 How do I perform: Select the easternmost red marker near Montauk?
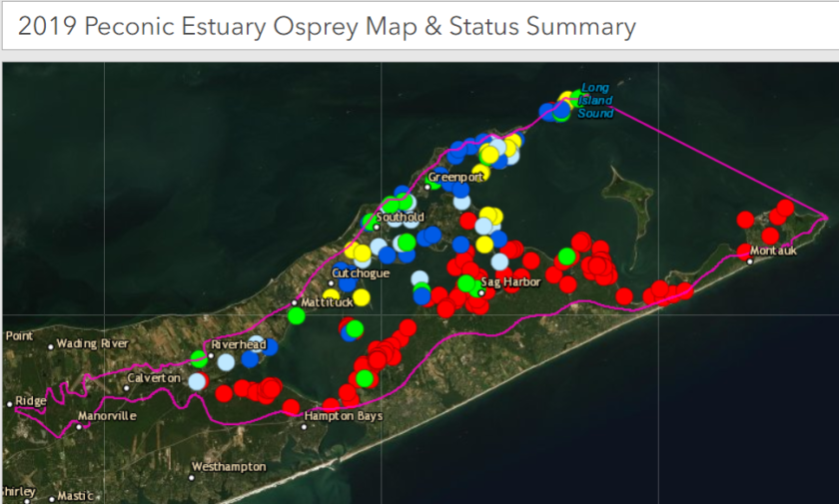pos(786,209)
